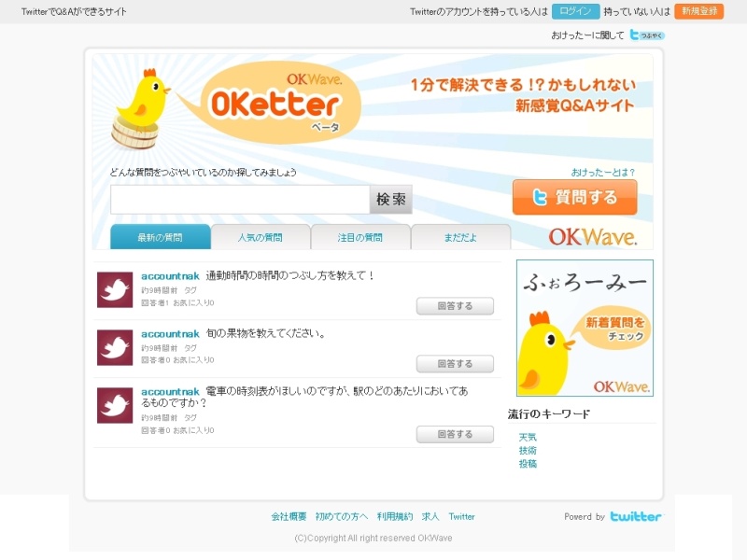
Task: Open the おけったーとは？ link
Action: pos(602,173)
